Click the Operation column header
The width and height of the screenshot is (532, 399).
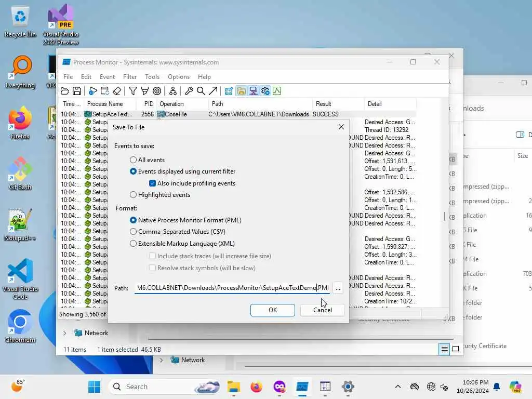point(183,104)
